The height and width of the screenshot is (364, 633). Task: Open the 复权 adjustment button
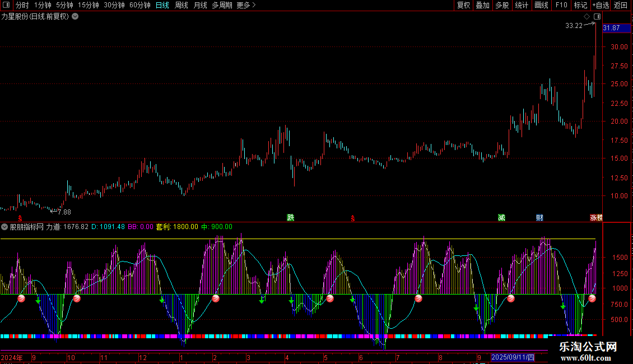click(463, 6)
